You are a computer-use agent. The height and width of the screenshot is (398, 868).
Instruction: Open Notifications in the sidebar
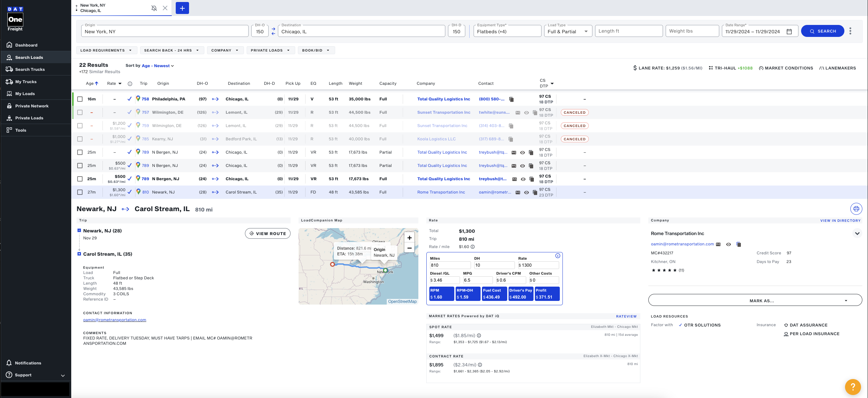tap(28, 363)
